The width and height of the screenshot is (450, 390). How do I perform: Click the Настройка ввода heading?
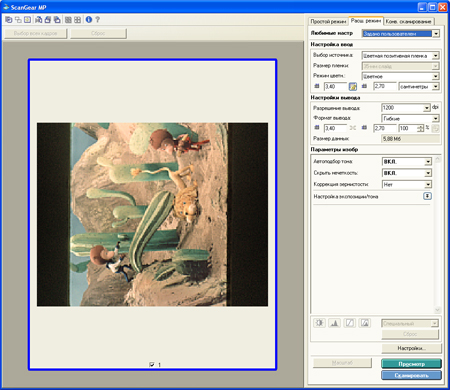point(332,44)
